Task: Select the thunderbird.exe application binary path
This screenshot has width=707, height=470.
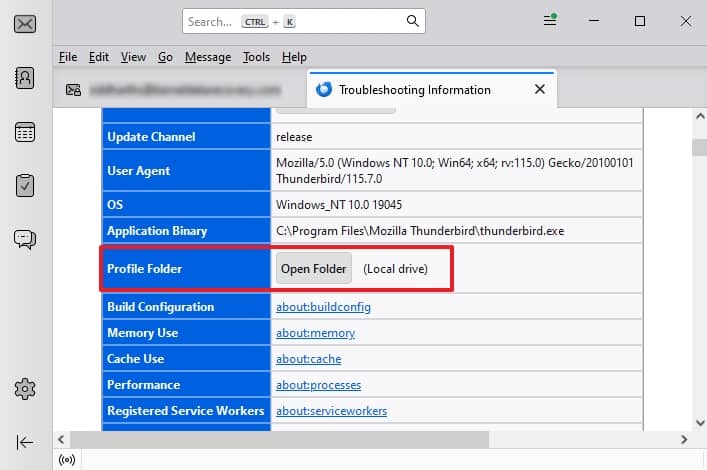Action: click(x=420, y=231)
